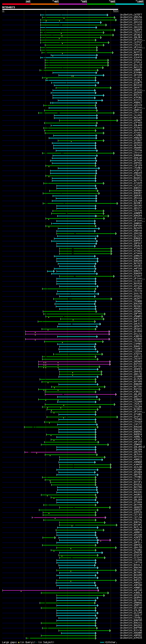Image resolution: width=146 pixels, height=644 pixels.
Task: Select the UniRef100_Q6EN65 label
Action: click(131, 361)
